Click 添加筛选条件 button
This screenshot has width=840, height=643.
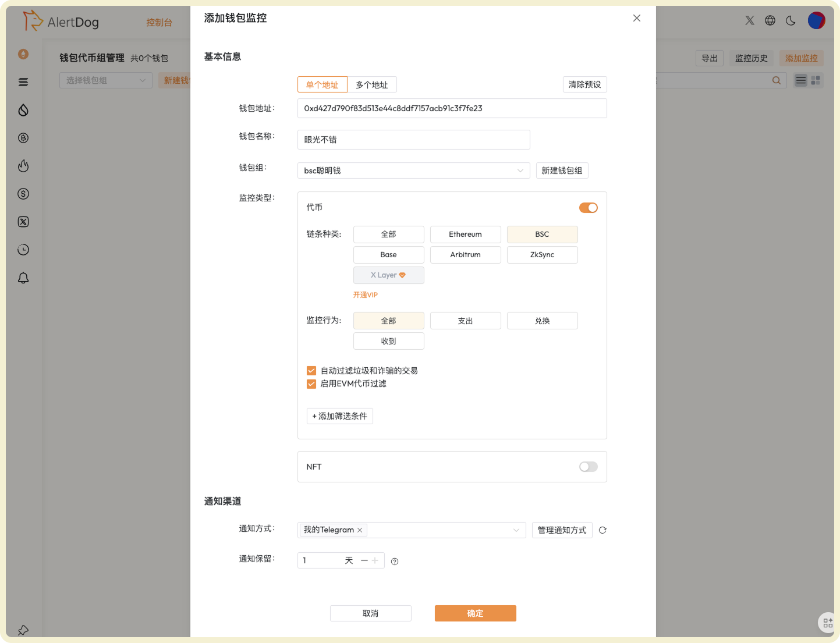coord(340,416)
